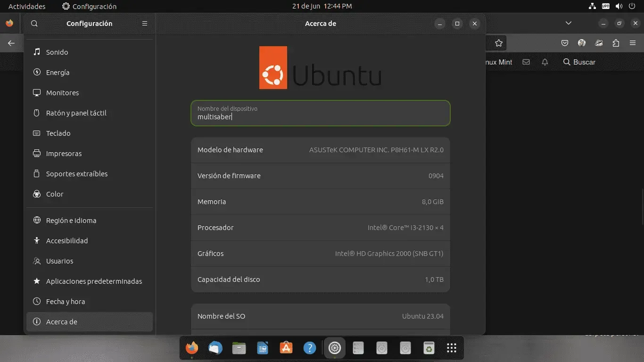Click the firmware version value 0904
Viewport: 644px width, 362px height.
pyautogui.click(x=436, y=176)
